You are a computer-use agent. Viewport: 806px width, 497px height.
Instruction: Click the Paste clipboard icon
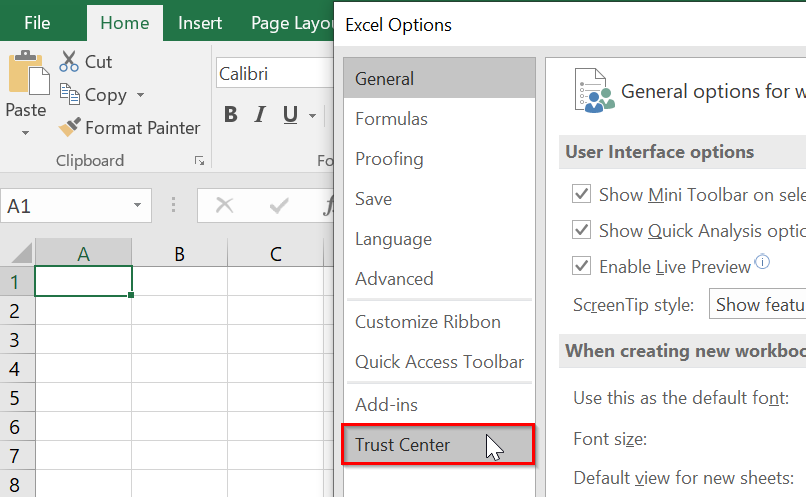(29, 72)
